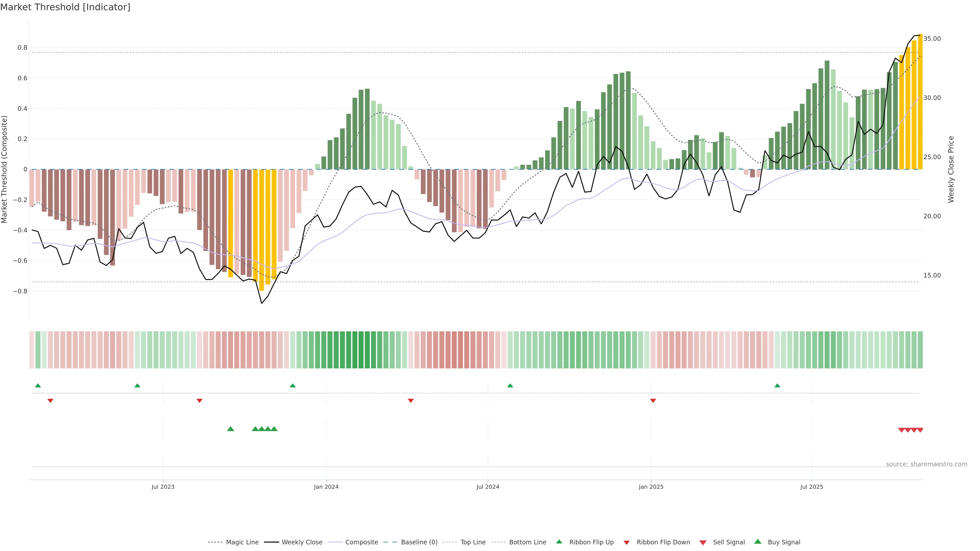Click ribbon flip up marker after Jul 2024

[x=510, y=386]
